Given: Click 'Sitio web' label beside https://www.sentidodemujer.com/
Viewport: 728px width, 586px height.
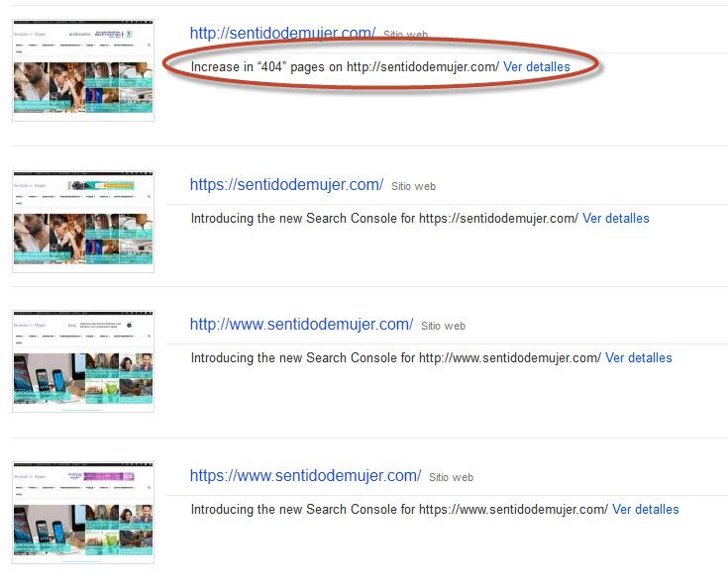Looking at the screenshot, I should click(x=451, y=477).
